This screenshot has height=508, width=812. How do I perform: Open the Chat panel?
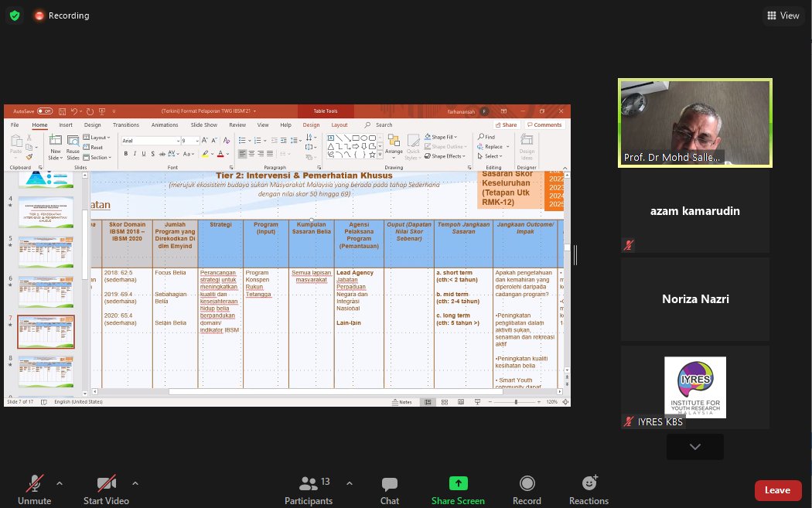pos(390,489)
